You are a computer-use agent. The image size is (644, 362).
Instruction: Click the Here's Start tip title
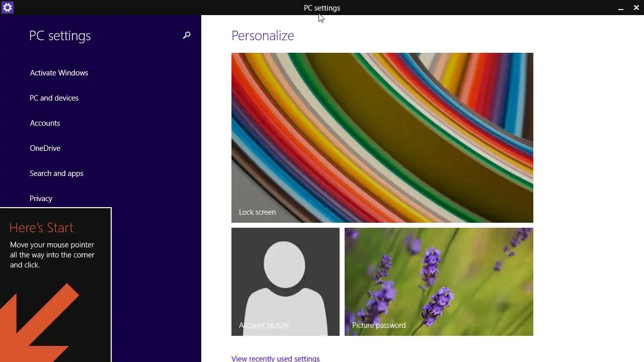click(x=41, y=228)
